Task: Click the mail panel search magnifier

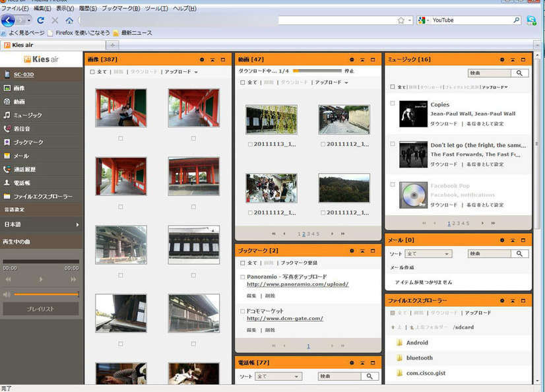Action: 520,253
